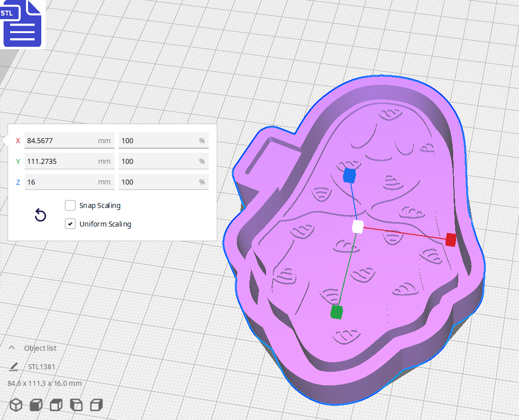Reset the scale with the circular arrow
Image resolution: width=519 pixels, height=420 pixels.
coord(40,216)
